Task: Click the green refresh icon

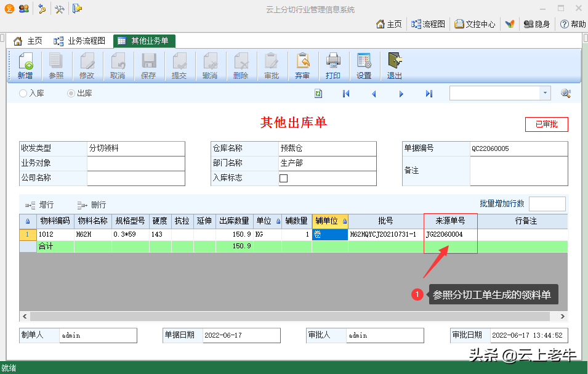Action: (x=318, y=94)
